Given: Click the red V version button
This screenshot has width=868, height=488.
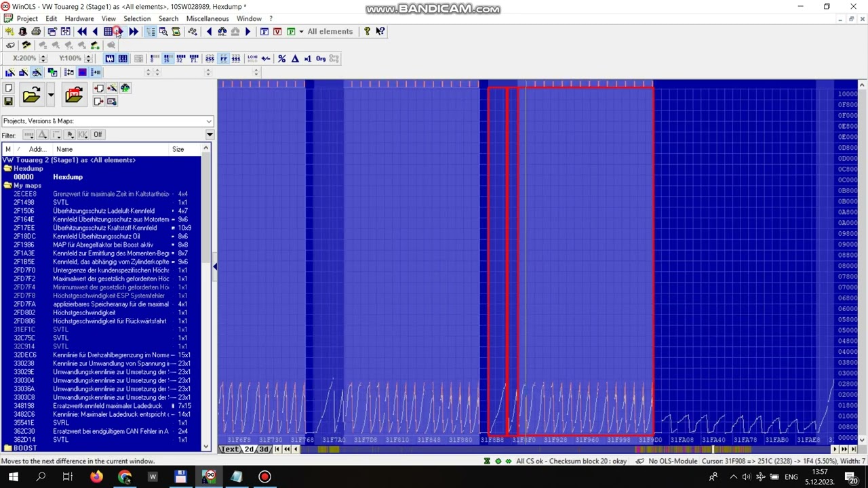Looking at the screenshot, I should point(277,32).
